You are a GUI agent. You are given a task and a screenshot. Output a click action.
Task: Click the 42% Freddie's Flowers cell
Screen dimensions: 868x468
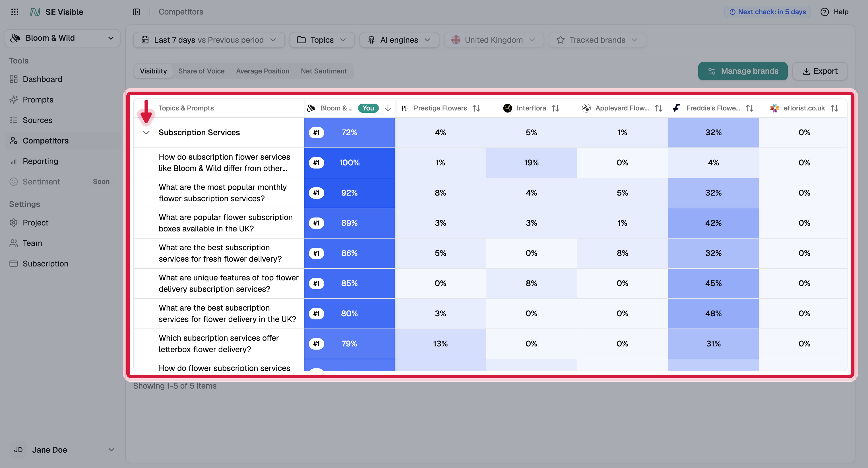pos(713,223)
